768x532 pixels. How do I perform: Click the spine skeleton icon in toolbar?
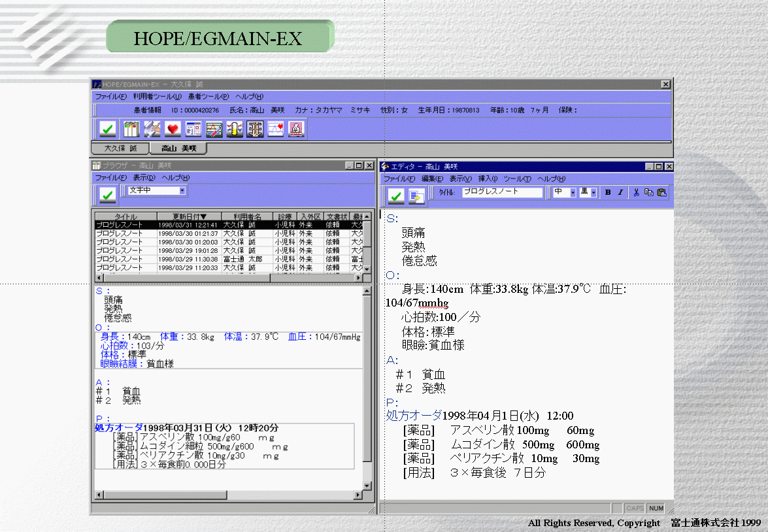[x=255, y=129]
